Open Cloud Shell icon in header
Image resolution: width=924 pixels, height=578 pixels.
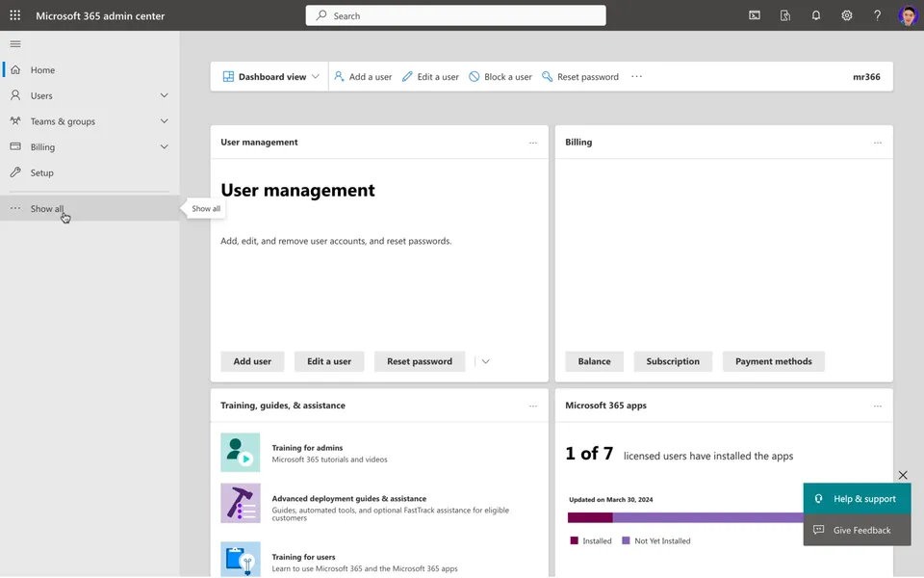tap(755, 15)
